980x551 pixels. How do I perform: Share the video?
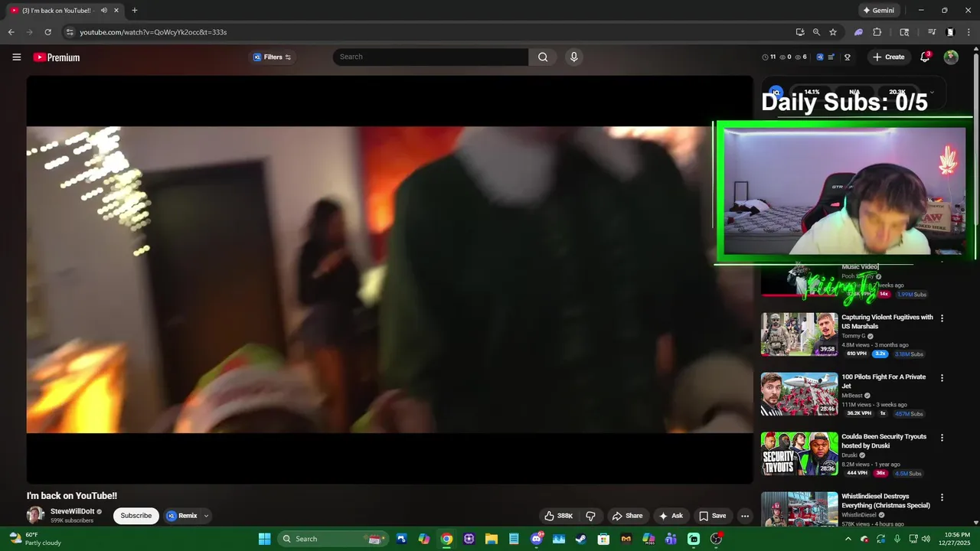tap(627, 516)
